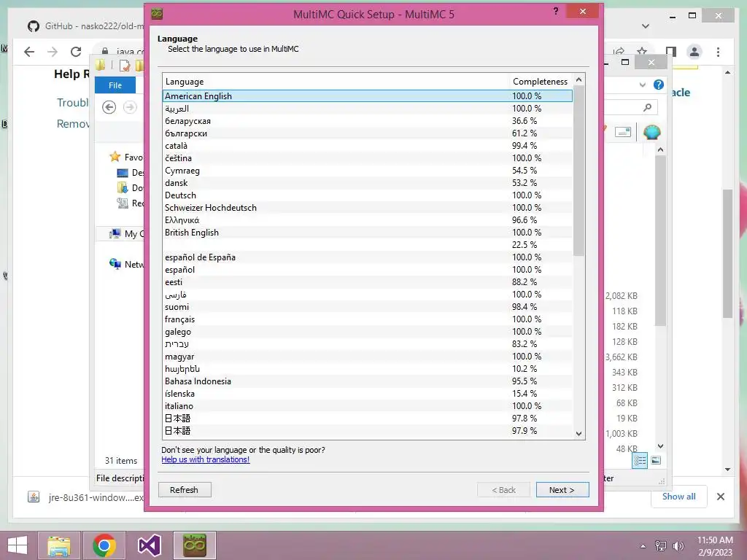This screenshot has height=560, width=747.
Task: Select français language row
Action: click(368, 319)
